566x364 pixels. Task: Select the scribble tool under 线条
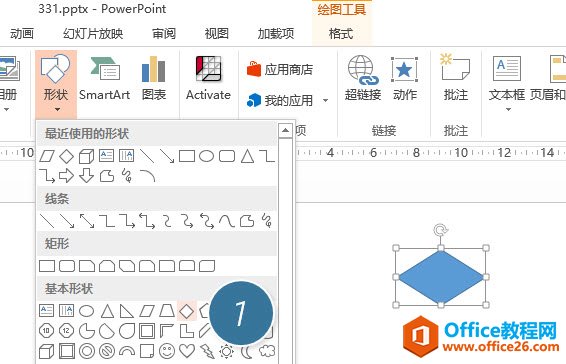point(267,221)
